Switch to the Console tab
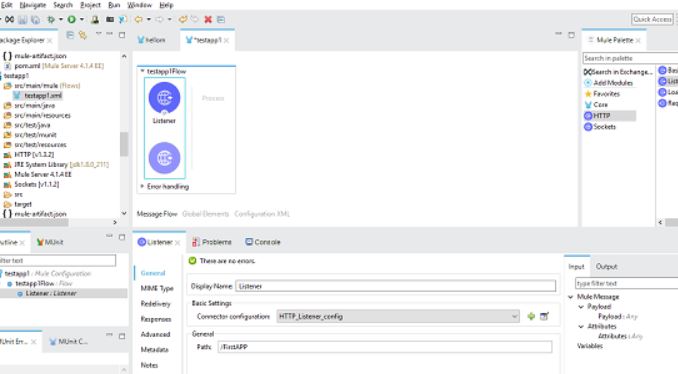Screen dimensions: 678x374 pos(263,242)
